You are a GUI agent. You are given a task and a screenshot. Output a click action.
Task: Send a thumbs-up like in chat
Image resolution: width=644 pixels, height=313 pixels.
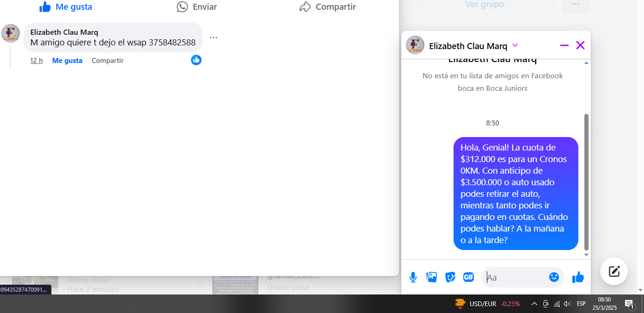pos(578,277)
